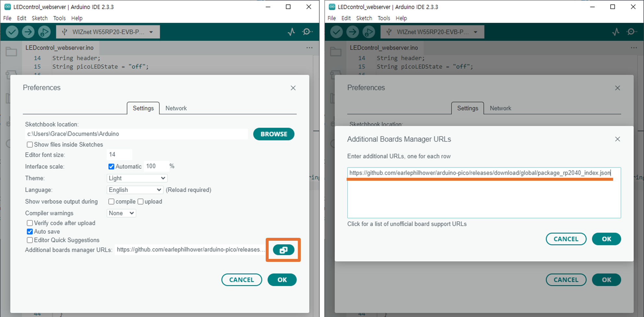Click OK in Additional Boards Manager URLs dialog
The width and height of the screenshot is (644, 317).
(606, 239)
